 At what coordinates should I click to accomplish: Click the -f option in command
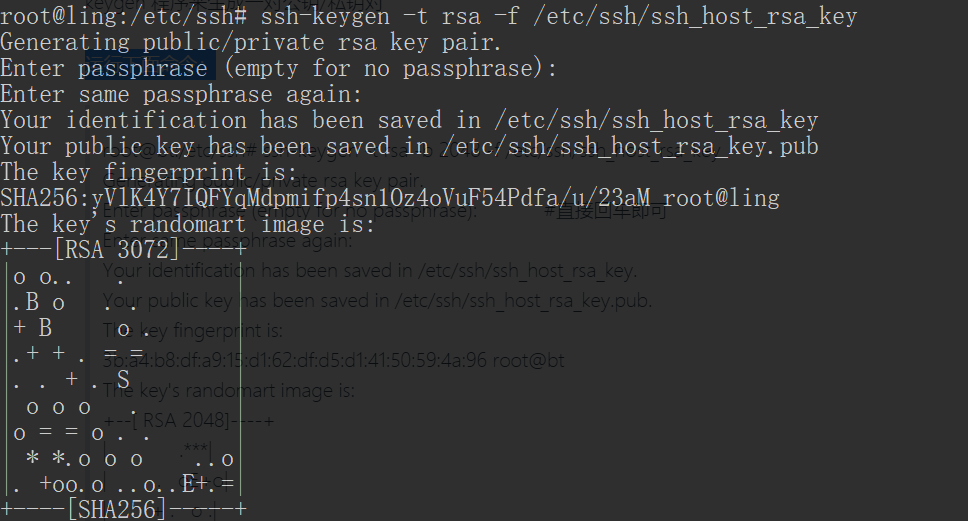tap(507, 17)
